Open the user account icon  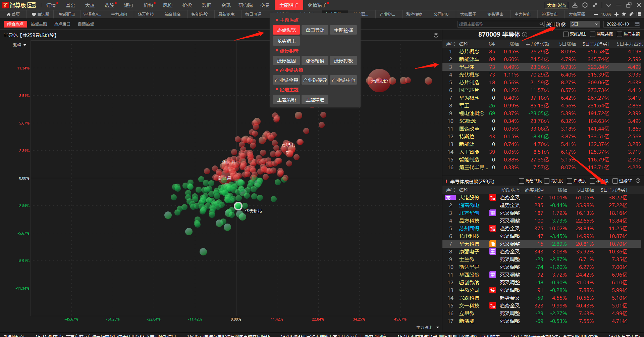click(575, 5)
